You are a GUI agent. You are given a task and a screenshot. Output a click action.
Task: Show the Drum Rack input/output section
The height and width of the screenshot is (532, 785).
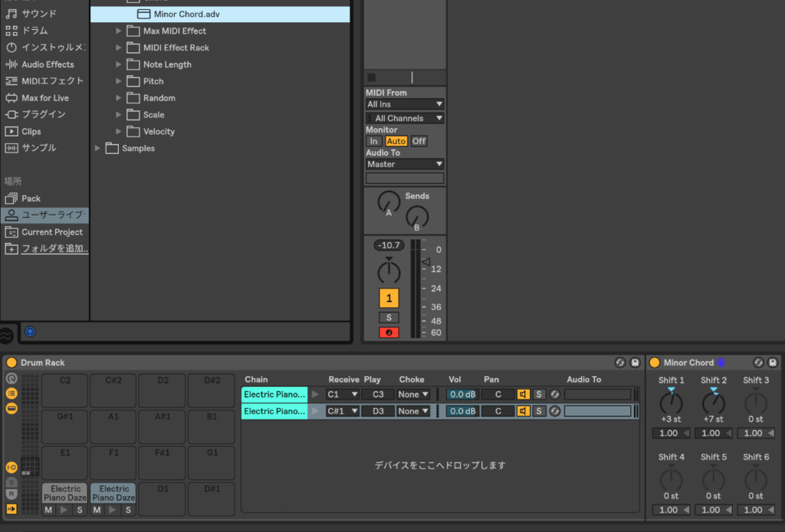point(11,467)
